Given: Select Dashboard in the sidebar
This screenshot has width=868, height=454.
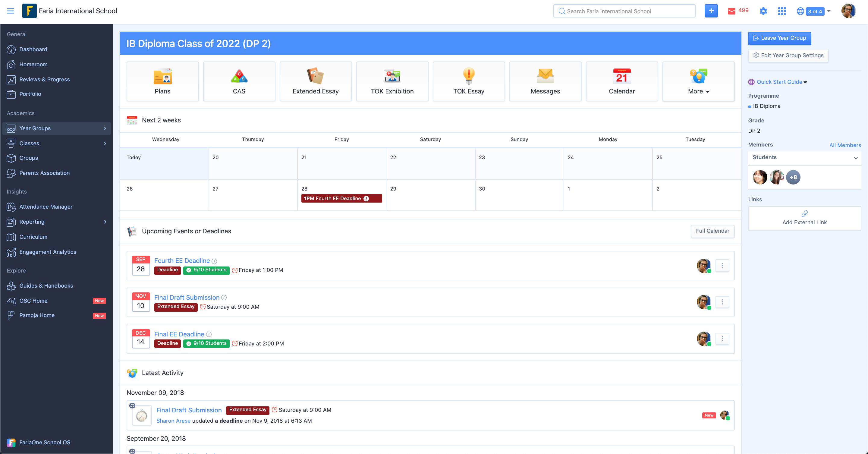Looking at the screenshot, I should pyautogui.click(x=33, y=49).
